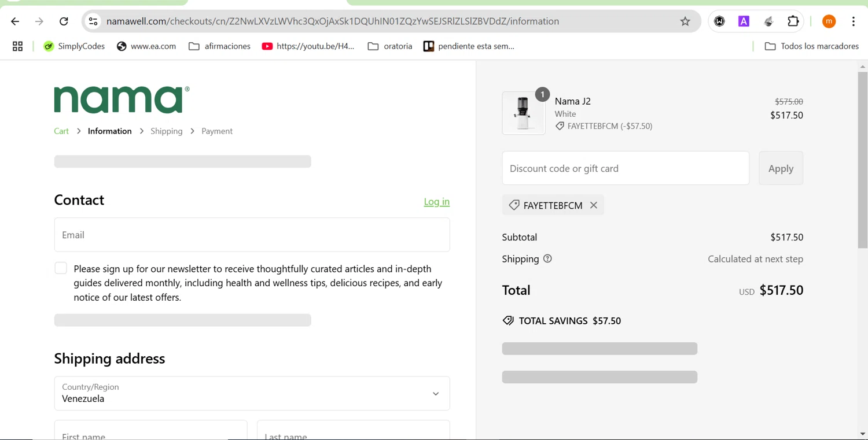Click the Log in link

[x=437, y=201]
